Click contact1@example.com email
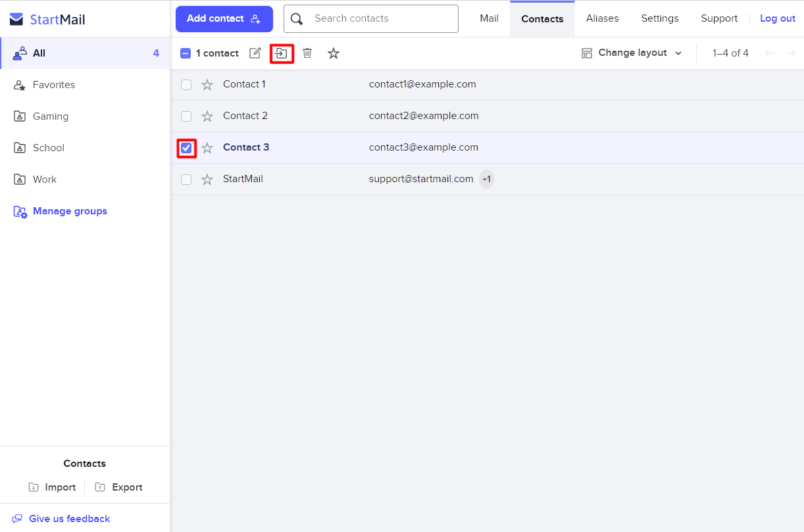804x532 pixels. click(x=422, y=84)
